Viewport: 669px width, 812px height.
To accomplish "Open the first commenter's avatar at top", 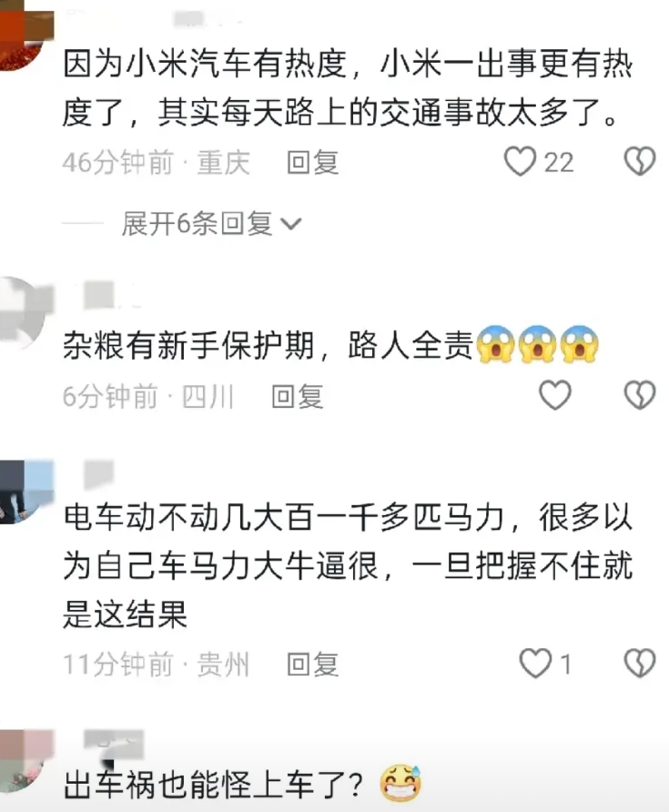I will (x=24, y=34).
